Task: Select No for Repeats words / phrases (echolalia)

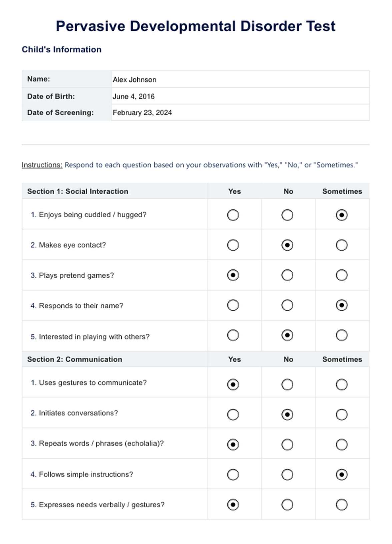Action: (x=287, y=445)
